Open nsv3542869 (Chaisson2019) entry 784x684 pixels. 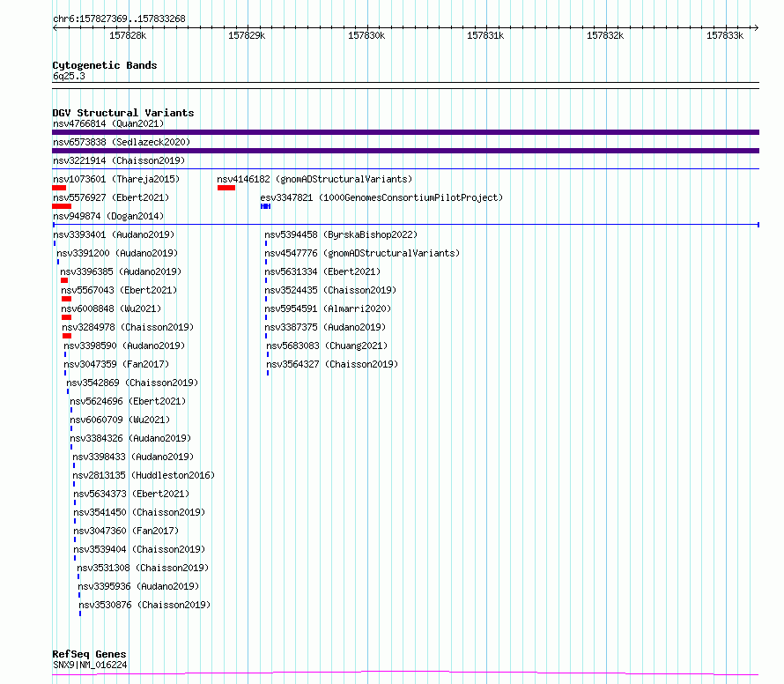click(132, 383)
